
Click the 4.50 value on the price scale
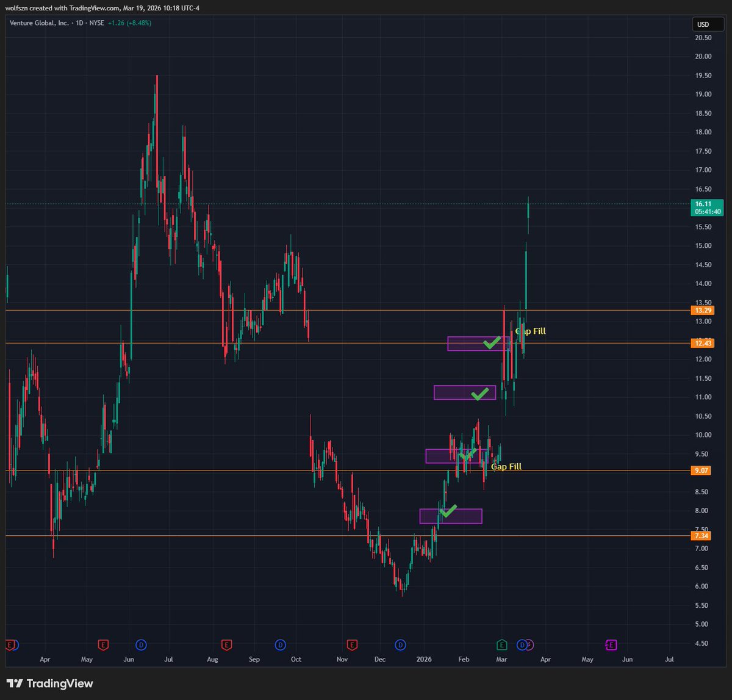click(701, 643)
